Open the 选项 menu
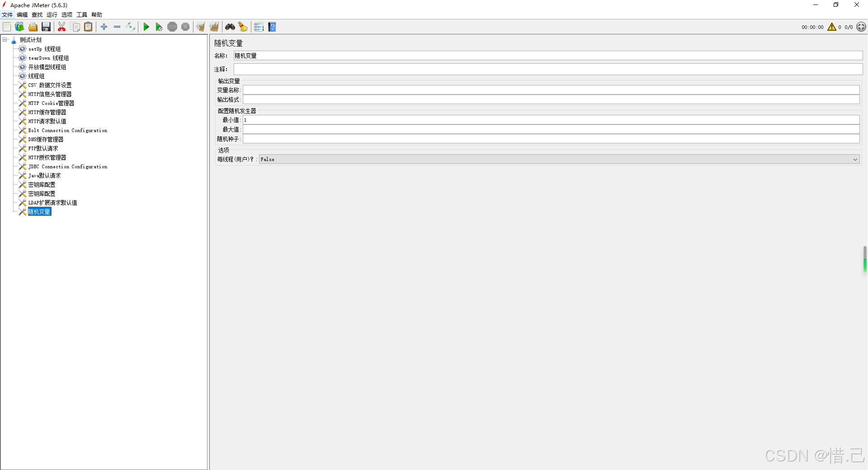This screenshot has width=868, height=470. pyautogui.click(x=67, y=15)
